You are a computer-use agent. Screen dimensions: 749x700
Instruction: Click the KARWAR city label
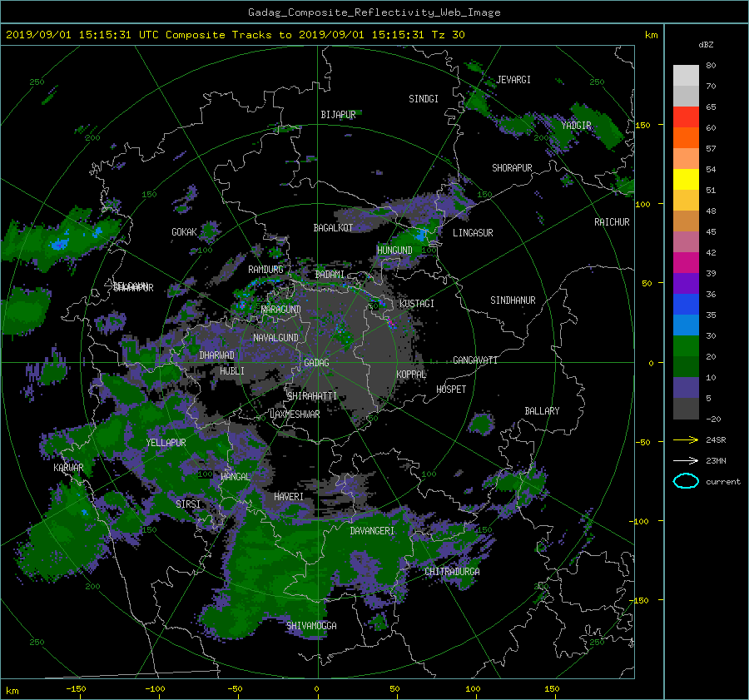tap(68, 467)
